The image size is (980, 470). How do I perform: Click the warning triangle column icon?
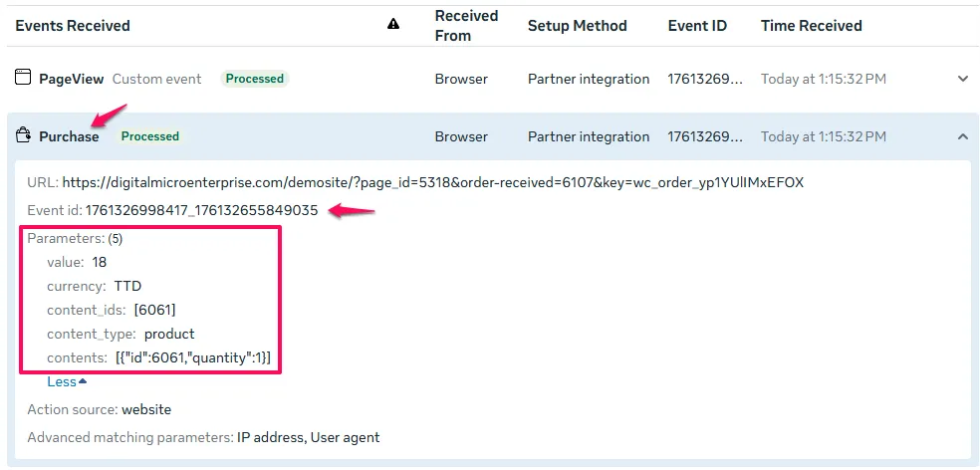click(x=393, y=25)
